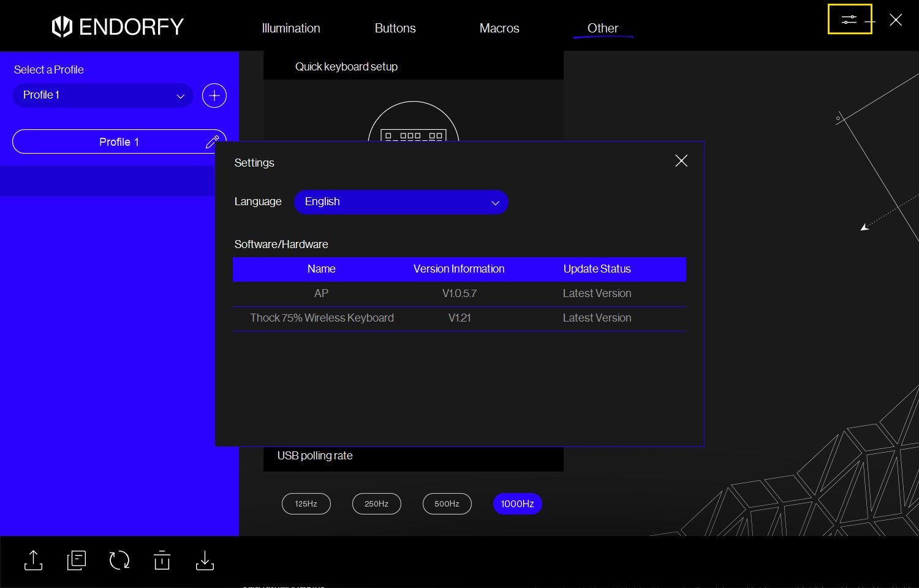Viewport: 919px width, 588px height.
Task: Expand the Profile 1 selector dropdown
Action: click(103, 96)
